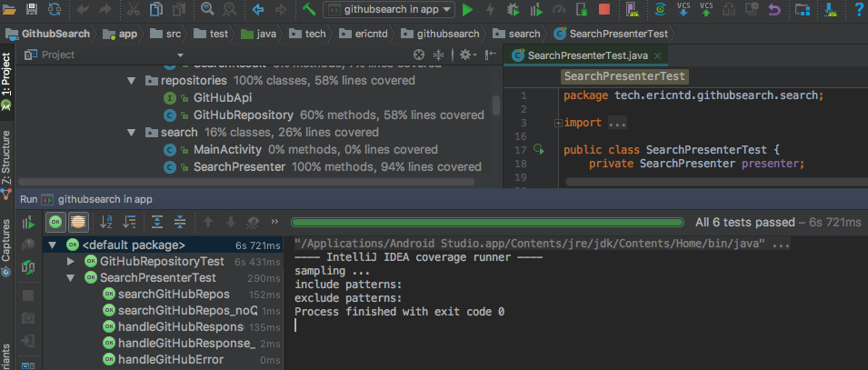The height and width of the screenshot is (370, 868).
Task: Open the githubsearch in app configuration dropdown
Action: [x=389, y=9]
